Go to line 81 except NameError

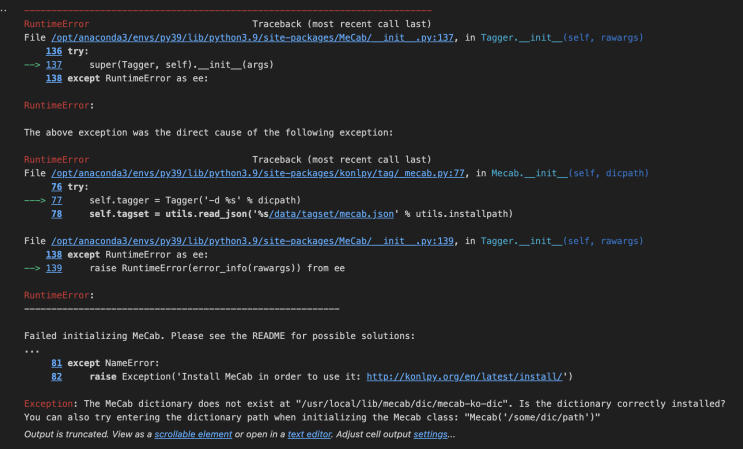click(x=56, y=363)
